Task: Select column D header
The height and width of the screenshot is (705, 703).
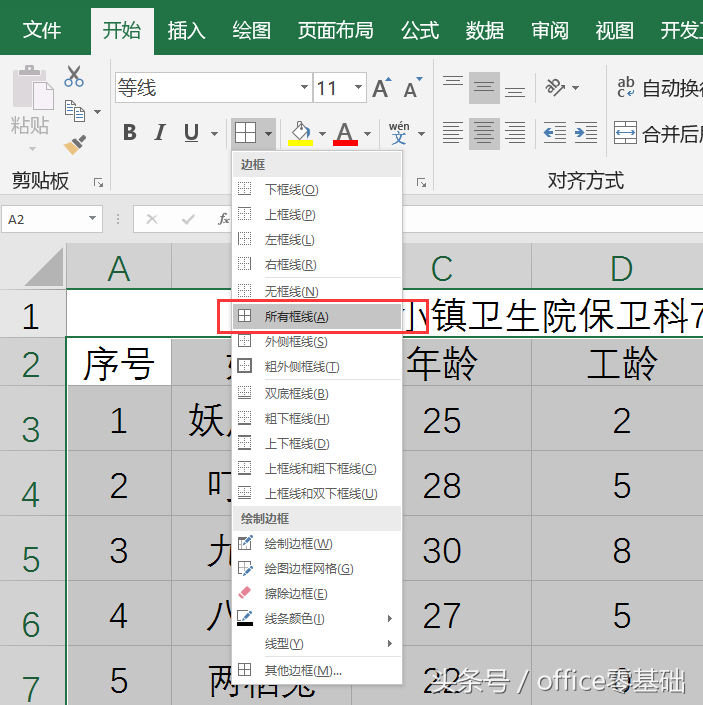Action: coord(622,268)
